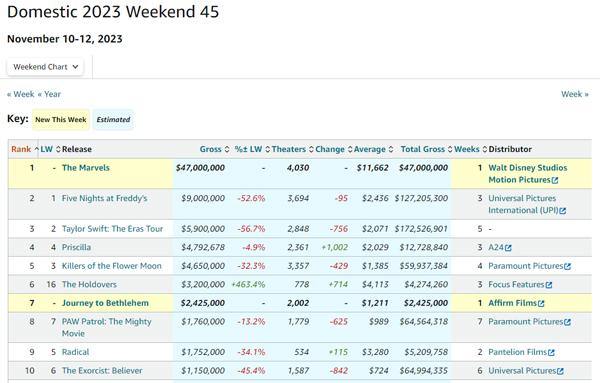Click the $3,280 average for Radical
The width and height of the screenshot is (600, 383).
coord(375,352)
